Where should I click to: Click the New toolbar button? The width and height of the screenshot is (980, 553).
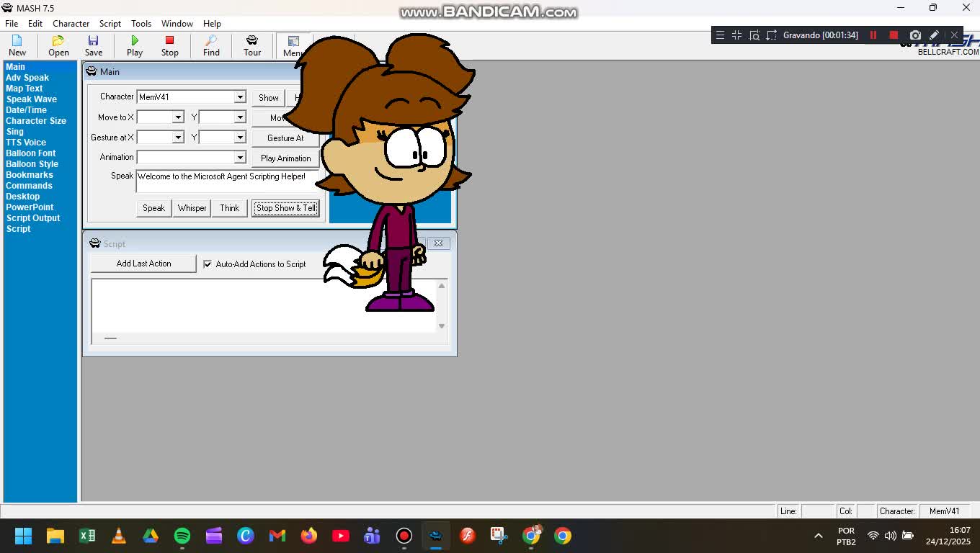pyautogui.click(x=17, y=45)
